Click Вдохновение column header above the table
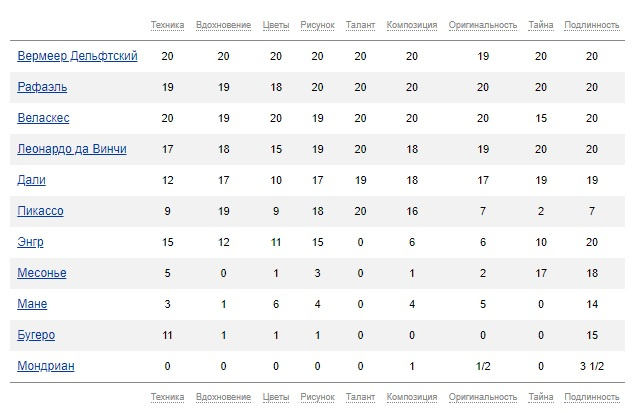The image size is (636, 413). click(x=223, y=24)
